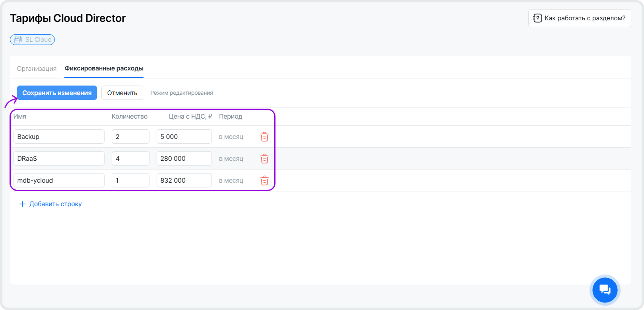This screenshot has width=644, height=310.
Task: Click the SL Cloud badge icon
Action: point(18,40)
